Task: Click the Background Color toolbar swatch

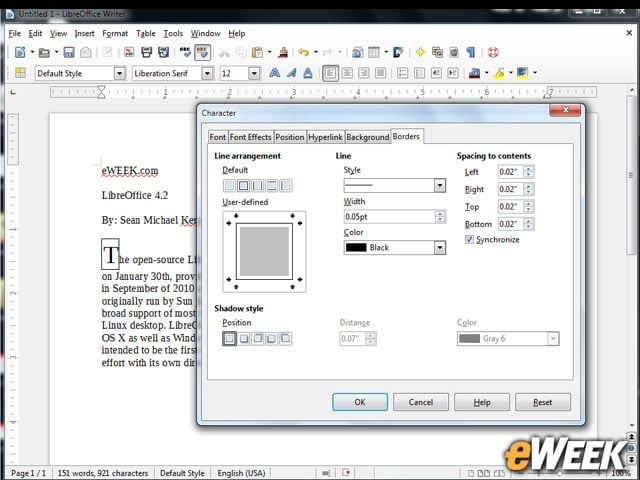Action: click(522, 73)
